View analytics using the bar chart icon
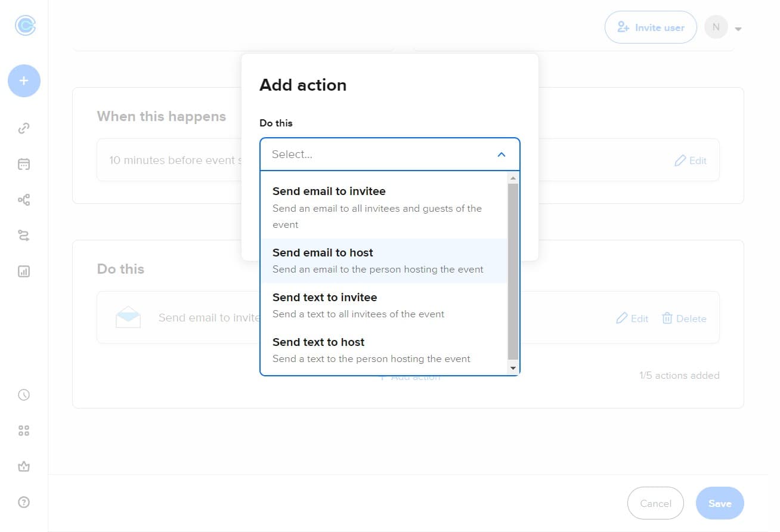 23,271
